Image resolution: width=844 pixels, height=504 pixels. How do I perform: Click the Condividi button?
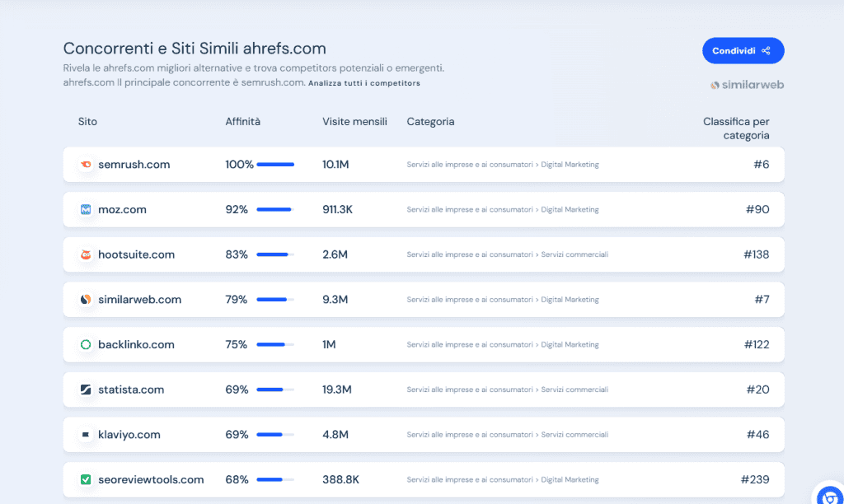click(x=743, y=50)
